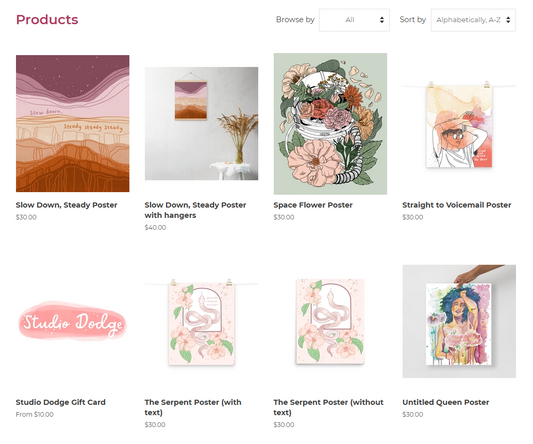
Task: Click the $30.00 price under Untitled Queen Poster
Action: pos(413,414)
